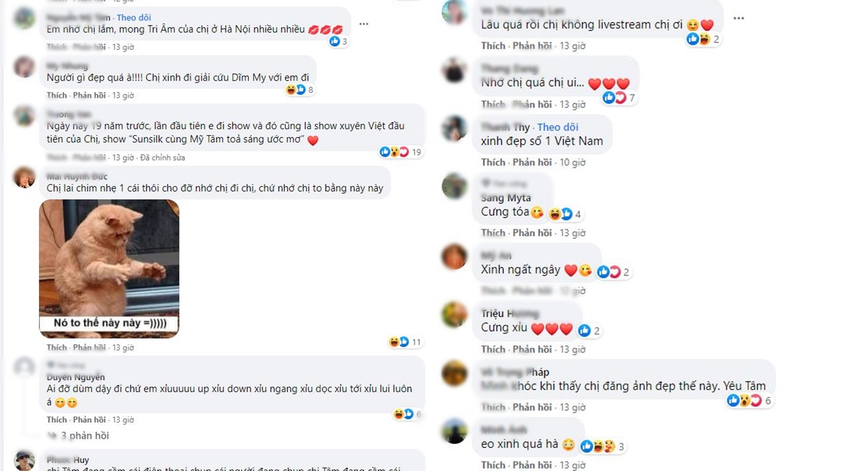Like the "xinh đẹp số 1 Việt Nam" comment

tap(493, 162)
